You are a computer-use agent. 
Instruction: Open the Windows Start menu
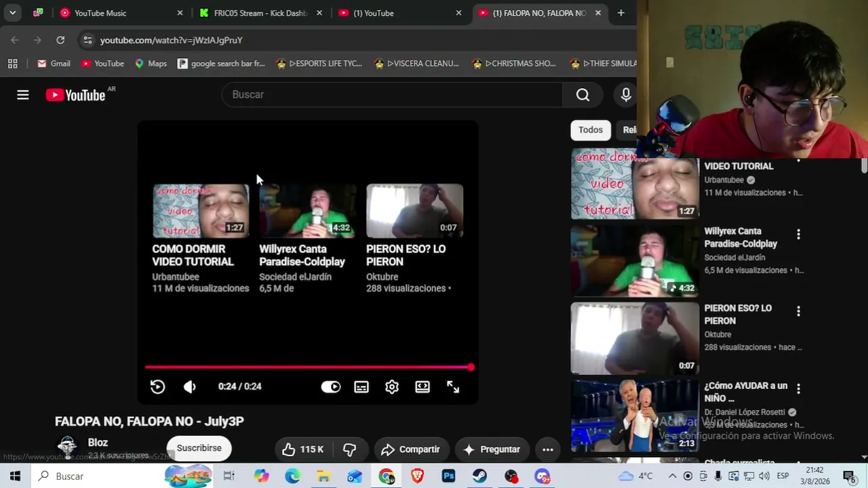pos(15,476)
